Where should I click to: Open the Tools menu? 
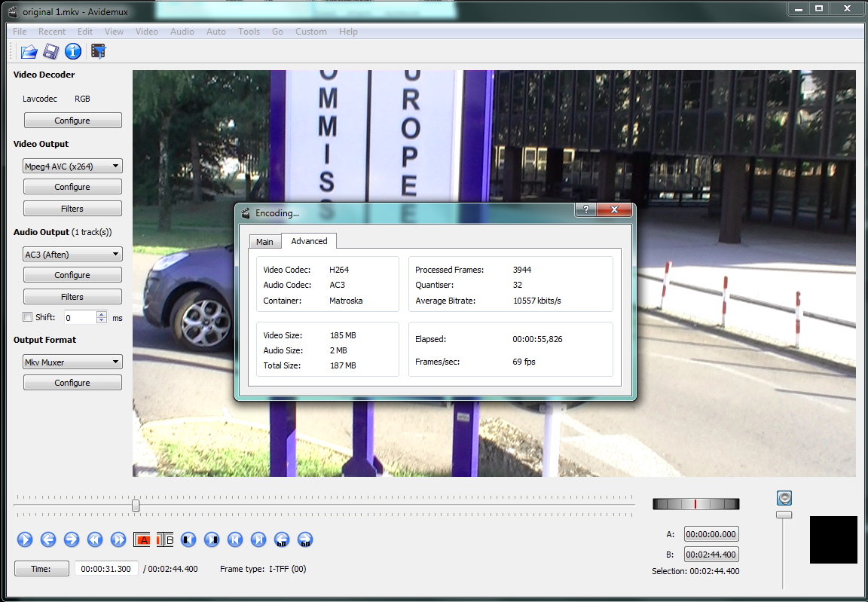[249, 32]
